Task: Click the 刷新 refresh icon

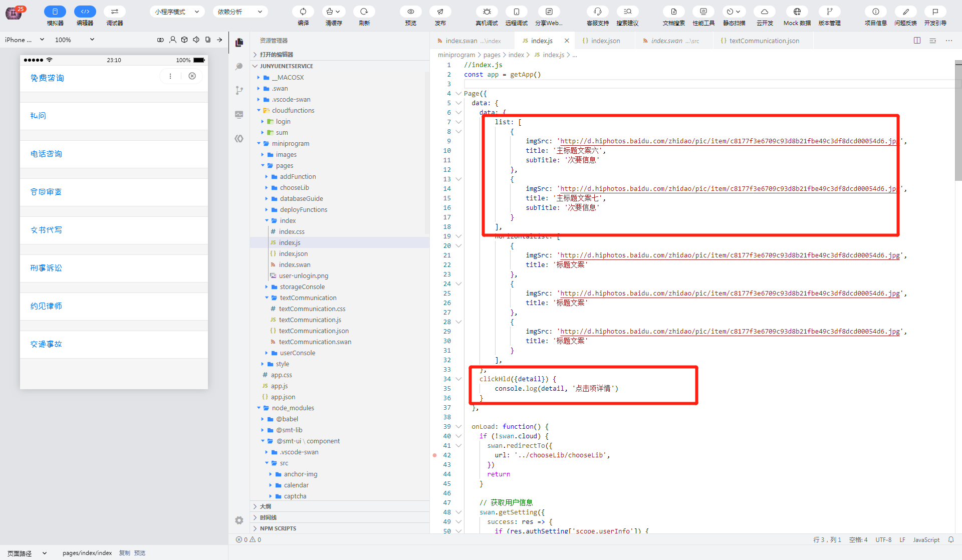Action: [364, 12]
